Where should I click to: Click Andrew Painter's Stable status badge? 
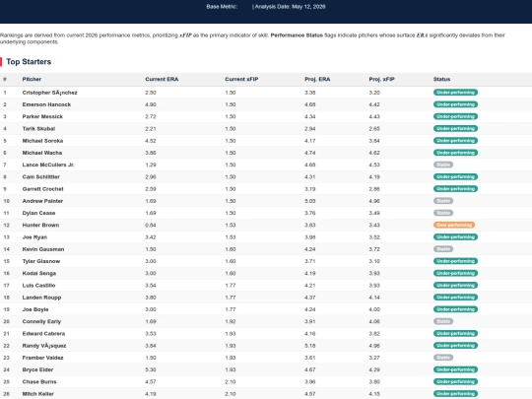point(443,201)
